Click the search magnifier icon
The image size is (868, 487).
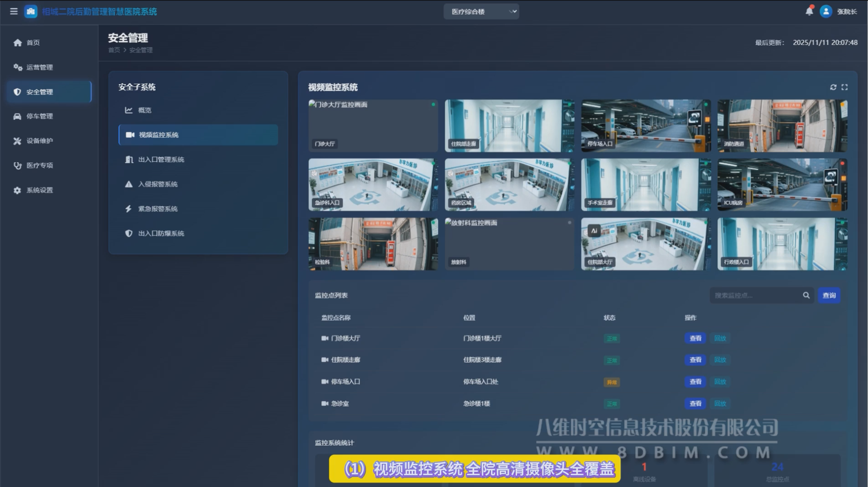point(806,296)
